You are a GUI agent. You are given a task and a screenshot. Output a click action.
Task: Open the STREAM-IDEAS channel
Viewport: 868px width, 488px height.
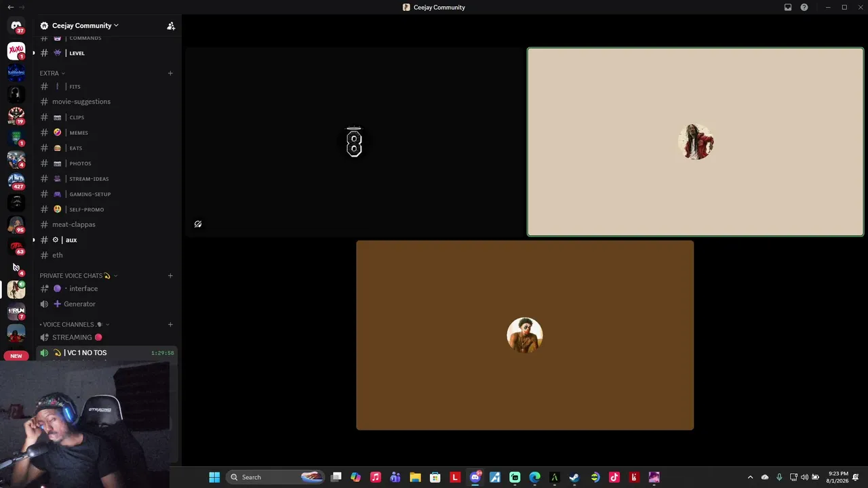tap(106, 179)
